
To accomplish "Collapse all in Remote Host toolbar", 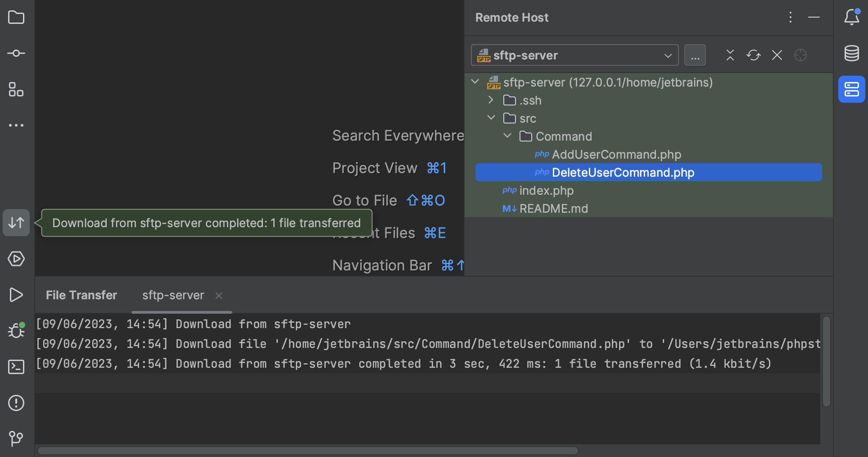I will coord(730,55).
